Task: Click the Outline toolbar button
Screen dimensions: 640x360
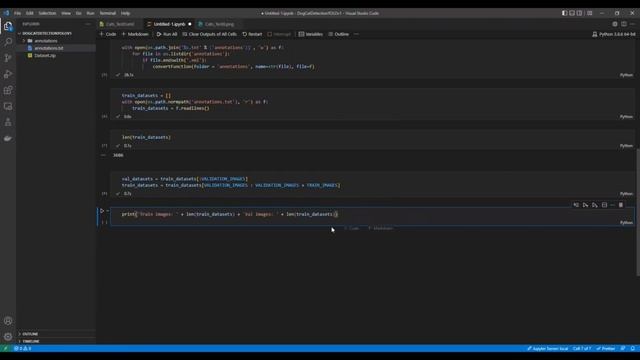Action: tap(338, 34)
